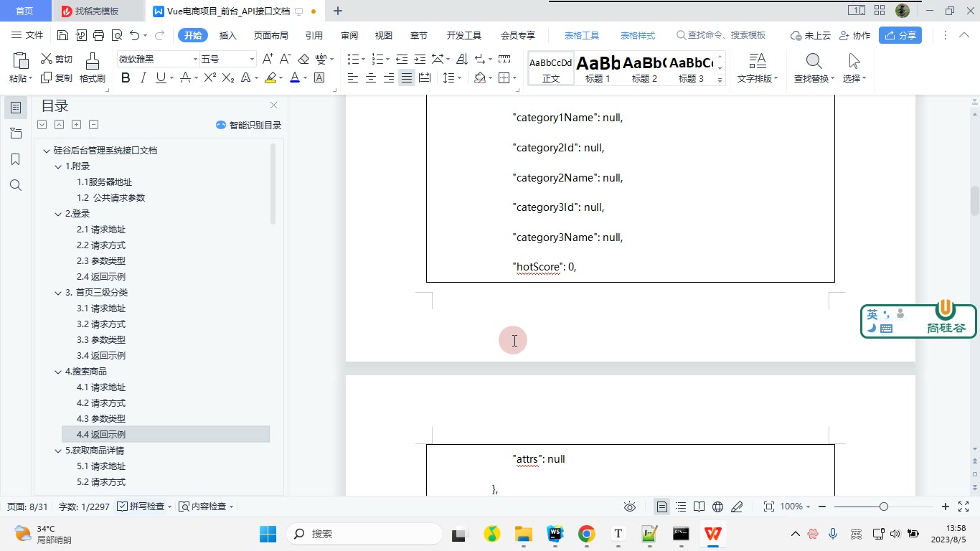Open the bookmark panel in left sidebar
Image resolution: width=980 pixels, height=551 pixels.
click(x=16, y=159)
